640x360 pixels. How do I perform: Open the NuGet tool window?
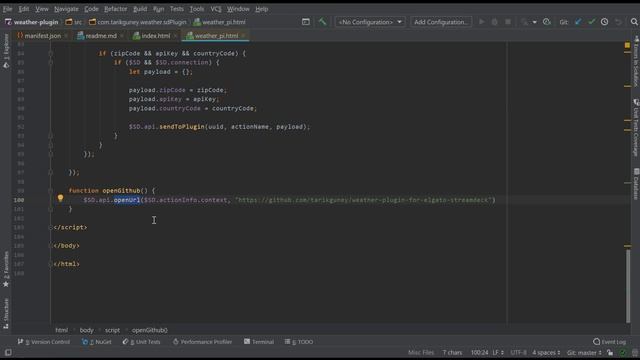pos(97,342)
